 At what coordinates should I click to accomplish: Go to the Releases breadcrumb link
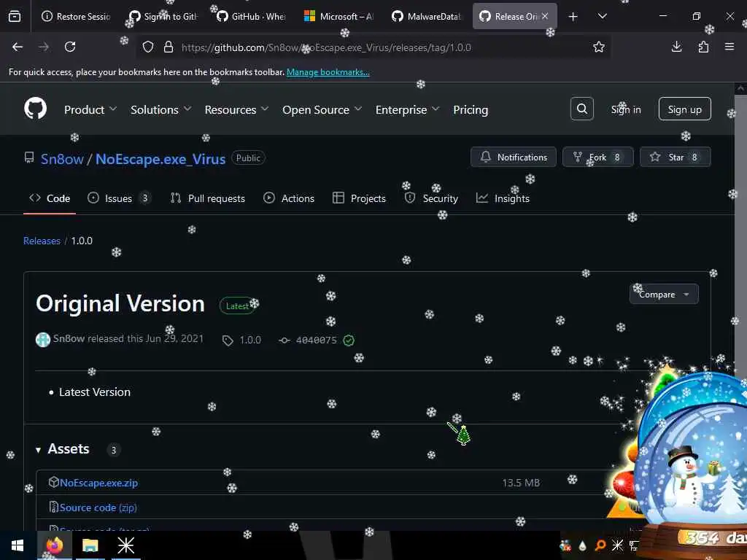(42, 241)
